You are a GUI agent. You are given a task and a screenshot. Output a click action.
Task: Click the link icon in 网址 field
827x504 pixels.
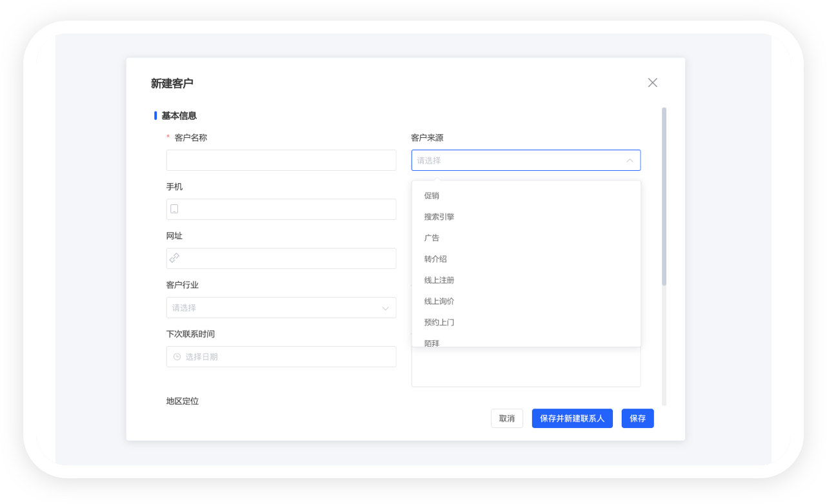click(174, 258)
